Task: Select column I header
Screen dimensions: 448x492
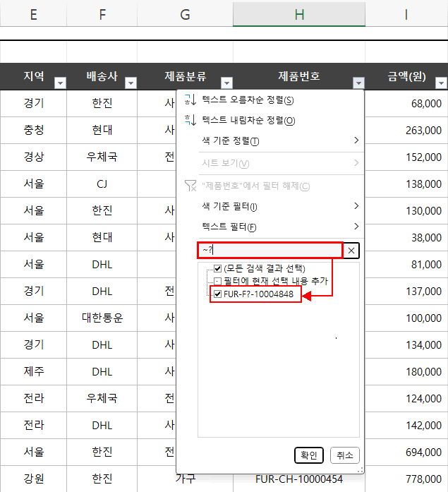Action: coord(406,14)
